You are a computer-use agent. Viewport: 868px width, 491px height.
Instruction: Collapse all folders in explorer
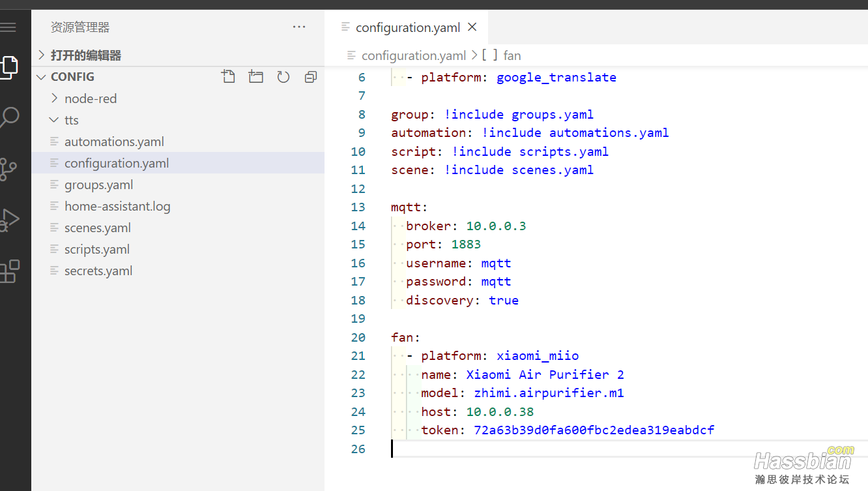click(311, 77)
